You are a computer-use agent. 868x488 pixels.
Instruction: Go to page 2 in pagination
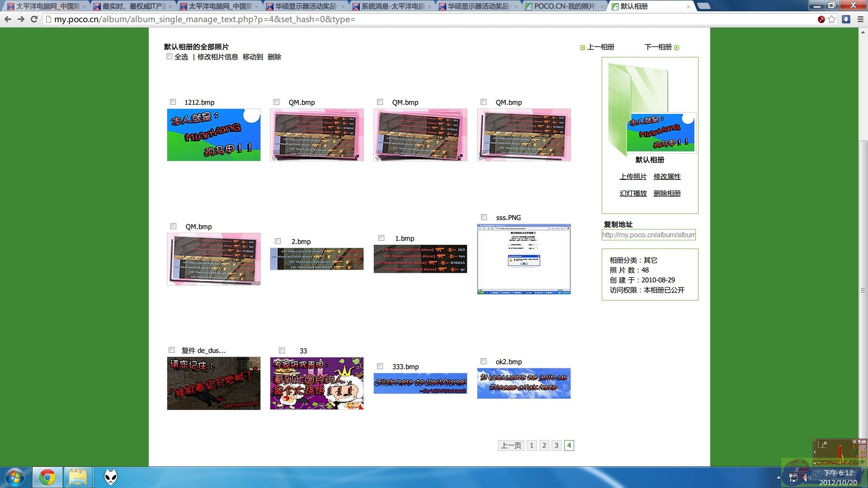(544, 445)
